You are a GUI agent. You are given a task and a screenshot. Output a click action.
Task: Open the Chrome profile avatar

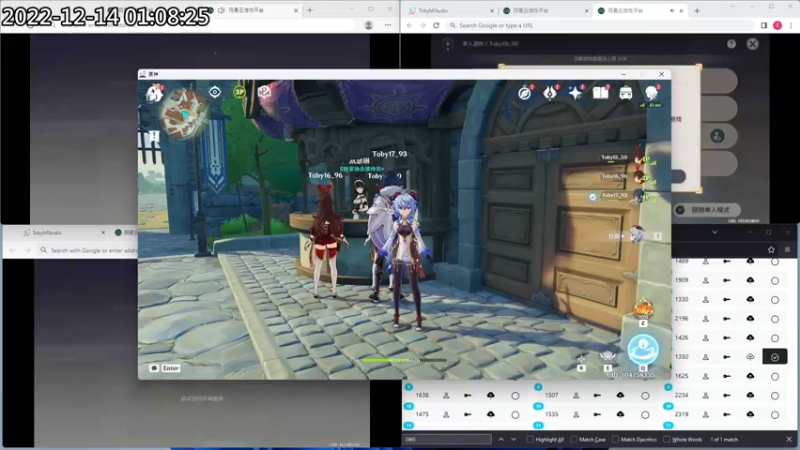tap(778, 25)
